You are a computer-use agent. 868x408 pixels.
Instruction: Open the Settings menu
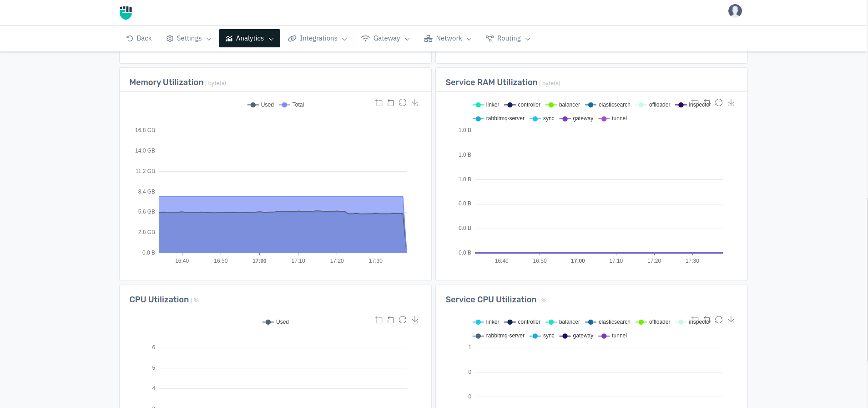tap(189, 38)
